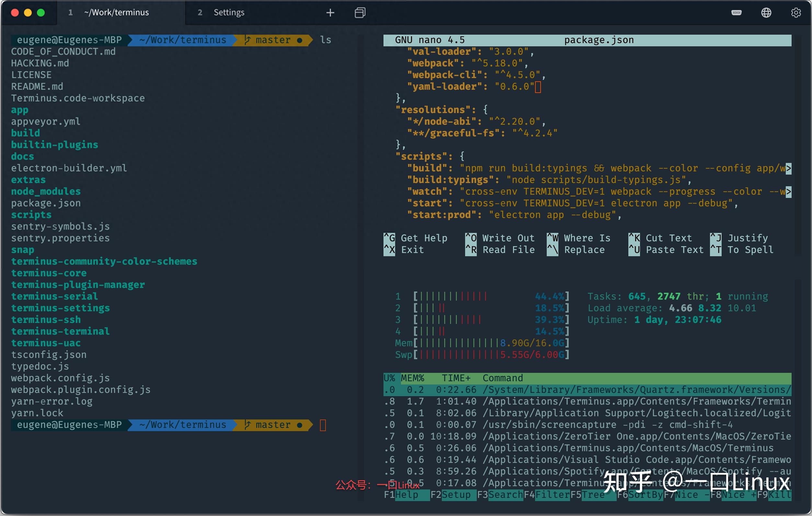The height and width of the screenshot is (516, 812).
Task: Click webpack.plugin.config.js in ls output
Action: tap(81, 390)
